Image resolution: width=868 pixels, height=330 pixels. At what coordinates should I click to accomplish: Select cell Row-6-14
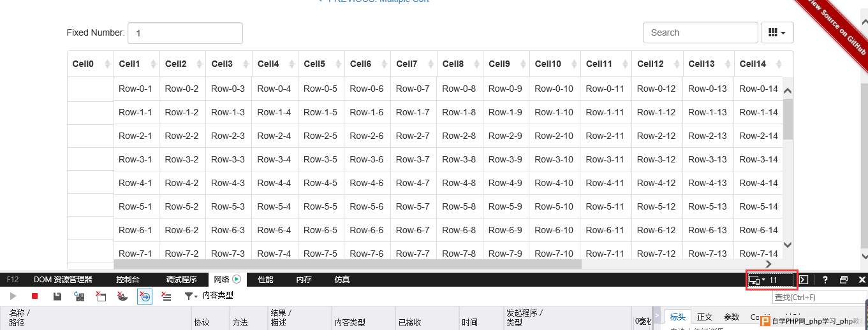pos(759,230)
